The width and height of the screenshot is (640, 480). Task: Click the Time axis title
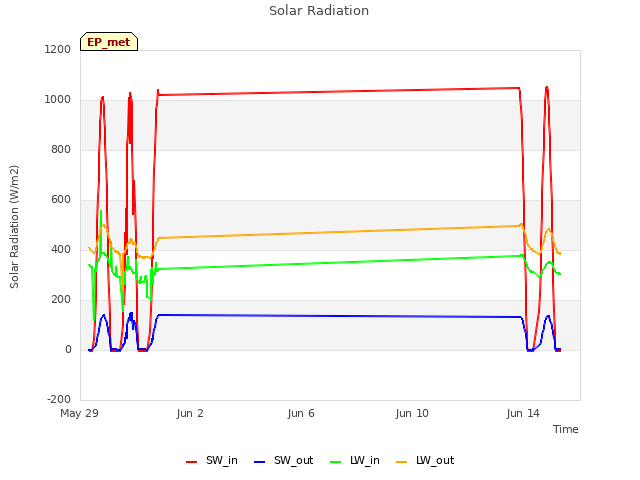coord(565,429)
